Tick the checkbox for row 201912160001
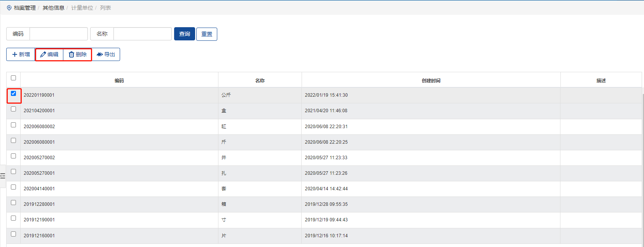 (x=14, y=234)
